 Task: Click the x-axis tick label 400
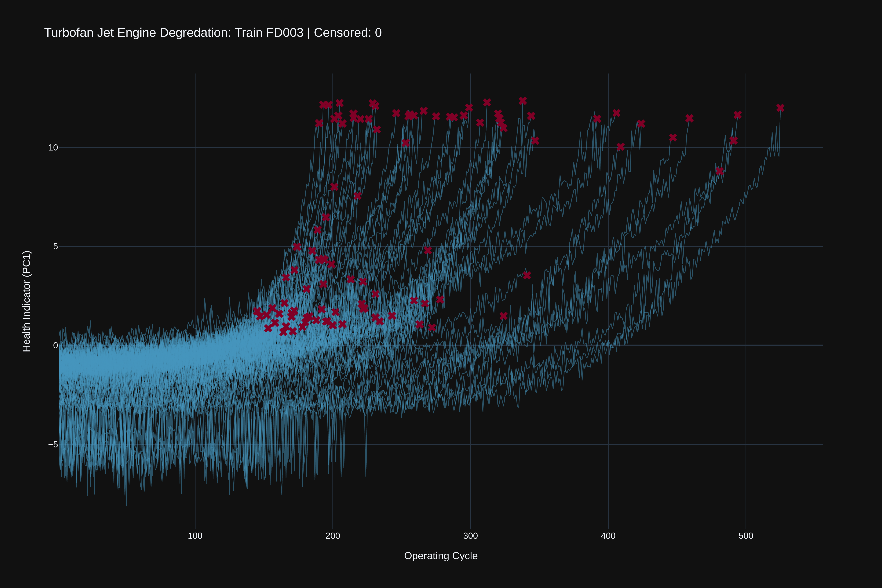coord(608,536)
